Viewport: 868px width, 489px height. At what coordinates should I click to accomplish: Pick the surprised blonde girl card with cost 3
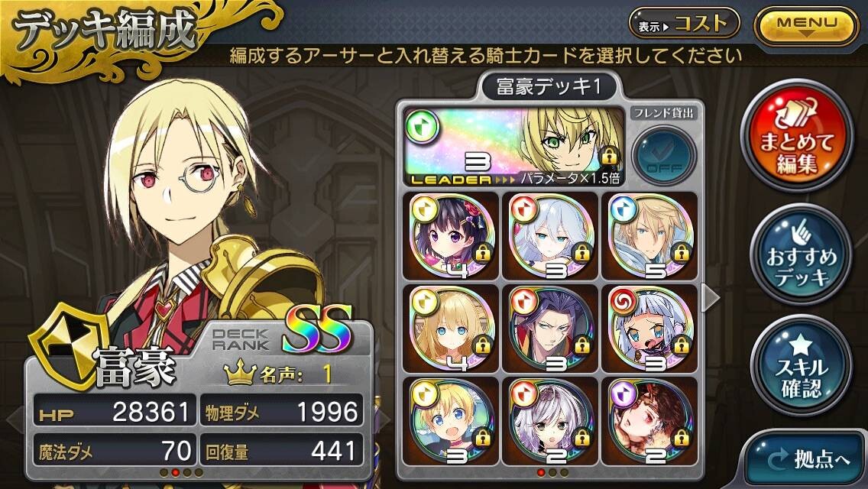[x=451, y=421]
